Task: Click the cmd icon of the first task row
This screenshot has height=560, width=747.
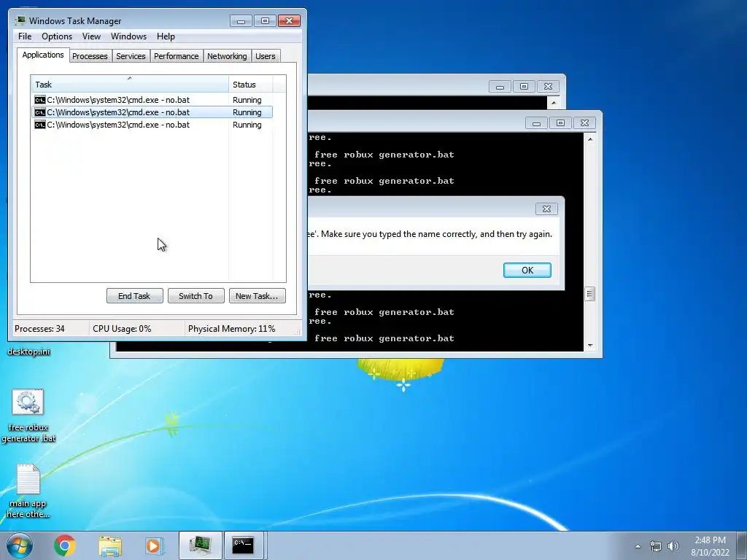Action: point(40,100)
